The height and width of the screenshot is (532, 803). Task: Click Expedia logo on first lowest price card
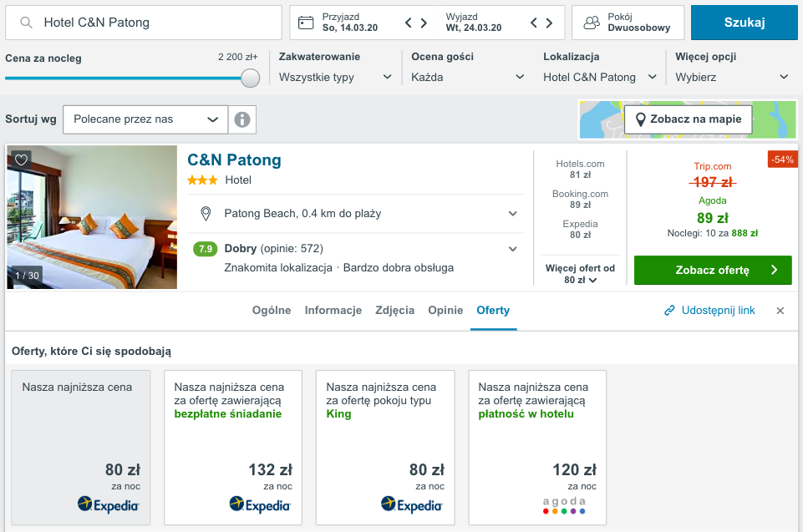tap(108, 505)
